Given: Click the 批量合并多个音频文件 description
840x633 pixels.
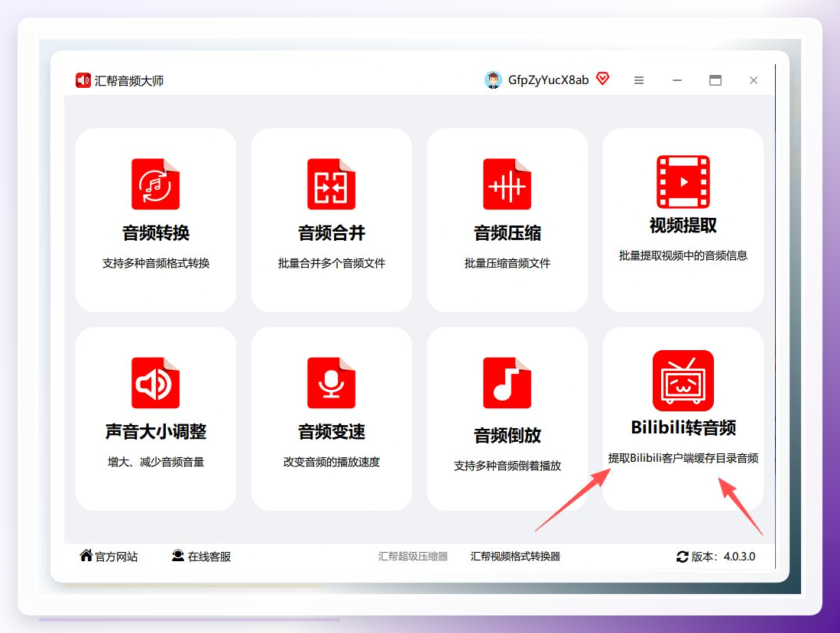Looking at the screenshot, I should coord(331,263).
